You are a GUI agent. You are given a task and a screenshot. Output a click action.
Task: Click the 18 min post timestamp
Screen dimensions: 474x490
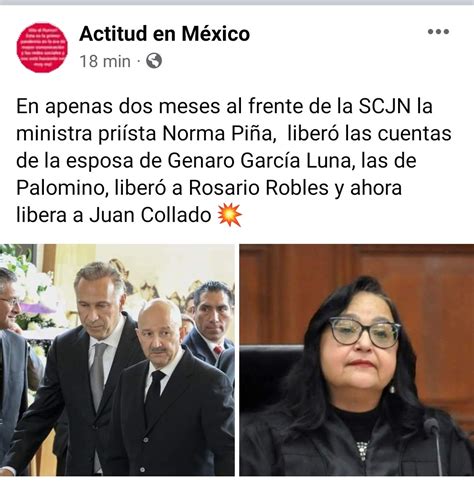[x=105, y=61]
